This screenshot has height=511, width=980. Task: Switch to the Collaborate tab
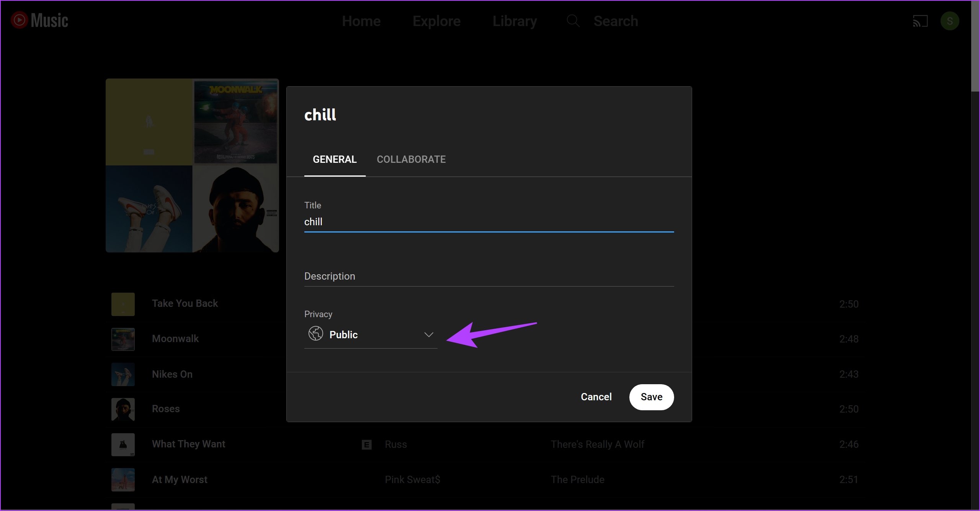pos(411,159)
